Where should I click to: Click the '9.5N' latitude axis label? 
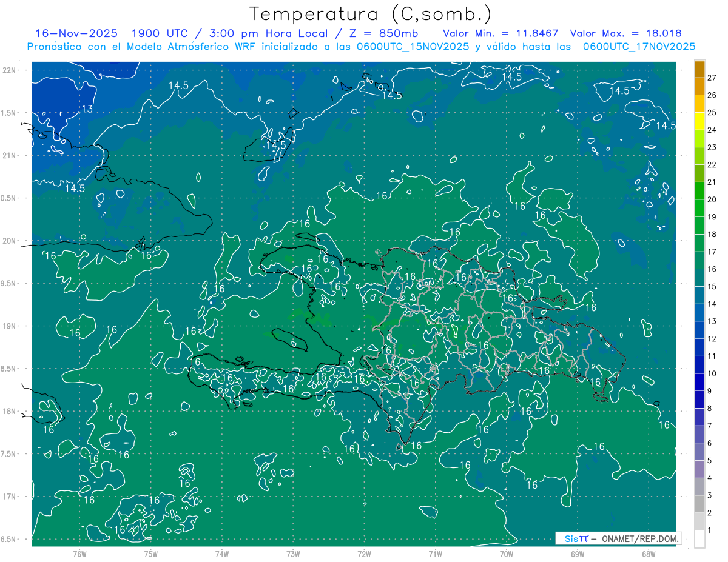8,284
